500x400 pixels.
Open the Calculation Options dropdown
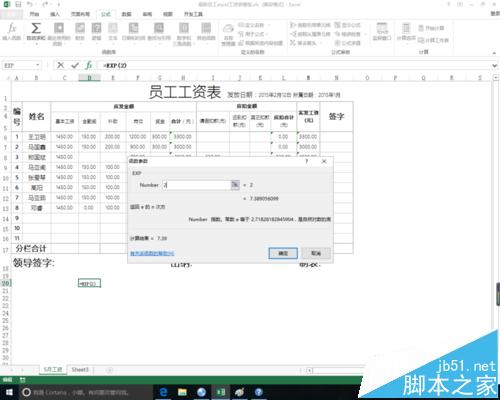coord(406,32)
